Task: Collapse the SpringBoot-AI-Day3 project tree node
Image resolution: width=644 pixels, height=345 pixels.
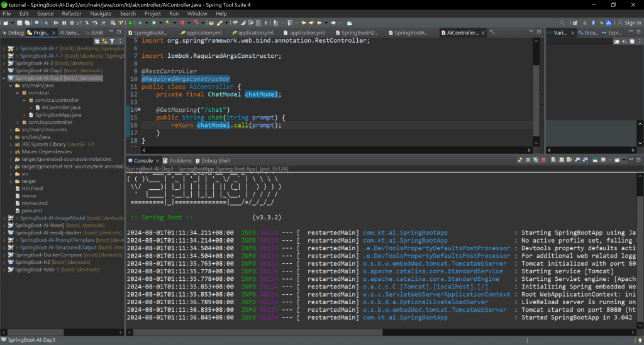Action: (x=5, y=78)
